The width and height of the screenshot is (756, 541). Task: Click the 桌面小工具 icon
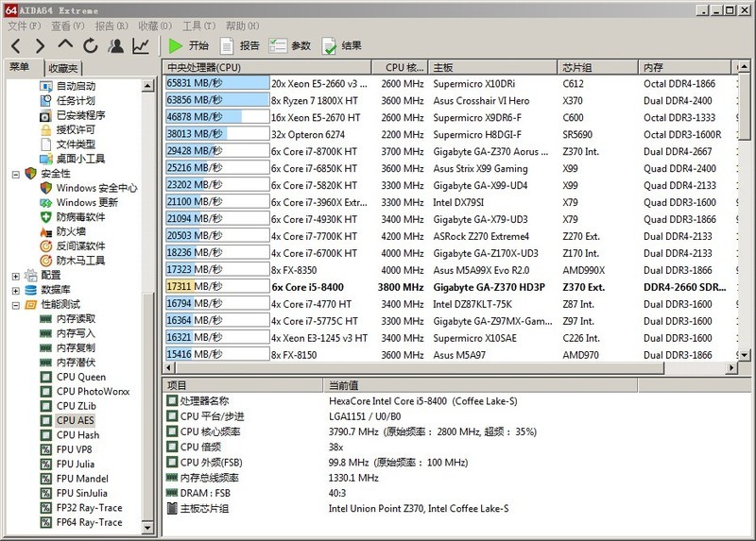(x=45, y=159)
